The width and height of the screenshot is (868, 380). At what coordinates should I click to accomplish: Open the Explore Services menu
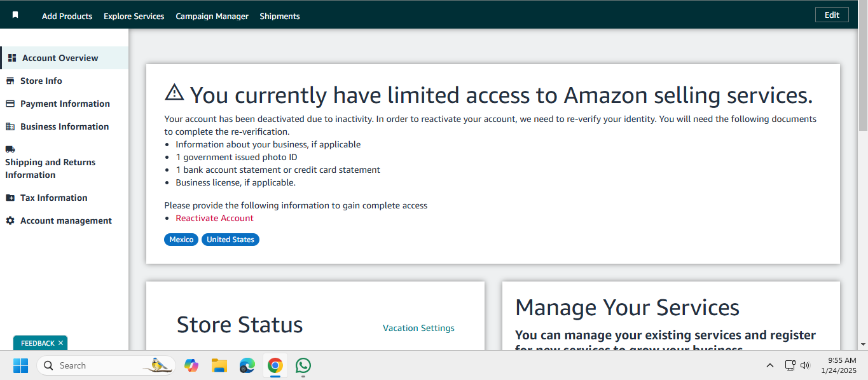click(134, 16)
